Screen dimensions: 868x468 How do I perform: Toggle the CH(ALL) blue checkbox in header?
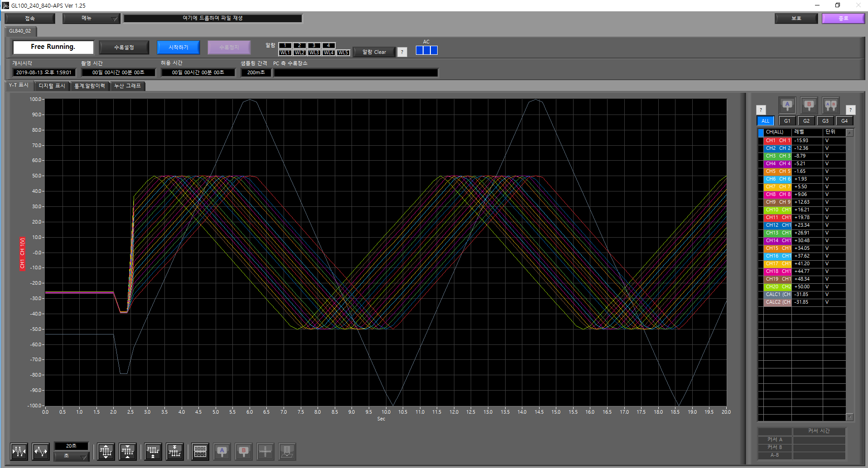pos(761,133)
